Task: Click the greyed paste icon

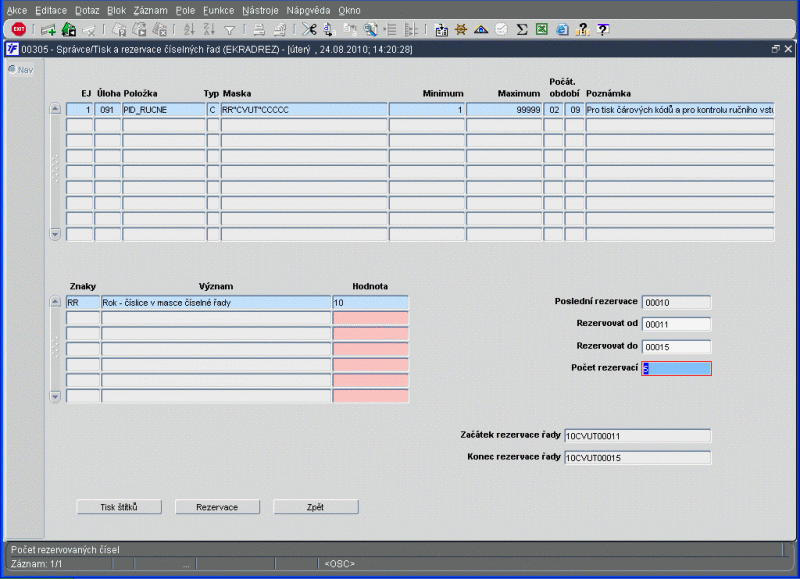Action: tap(349, 30)
